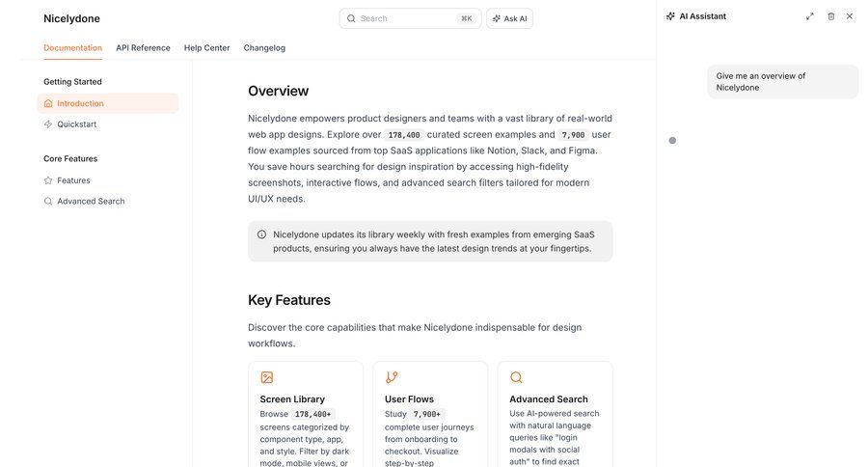Click the home icon beside Introduction
The image size is (868, 467).
[48, 103]
